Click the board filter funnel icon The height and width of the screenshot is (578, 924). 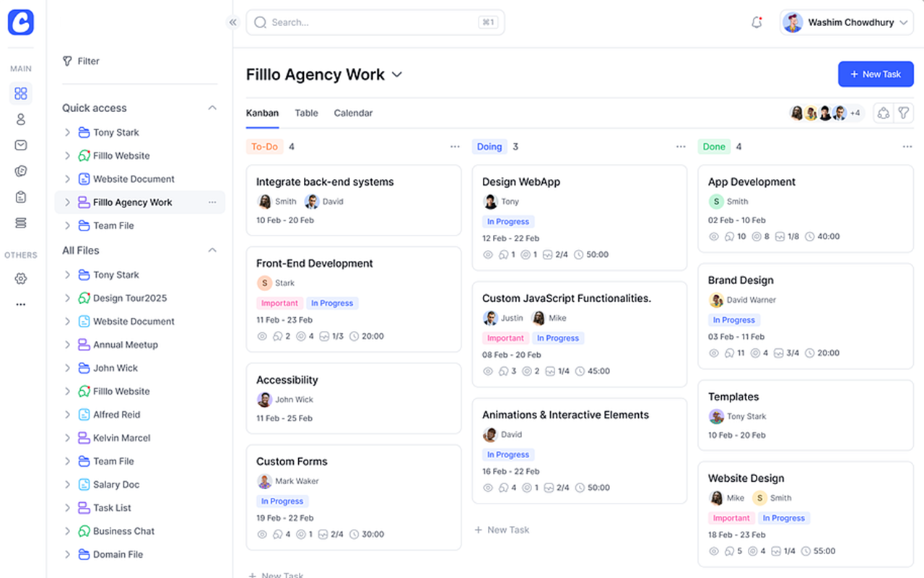click(903, 113)
